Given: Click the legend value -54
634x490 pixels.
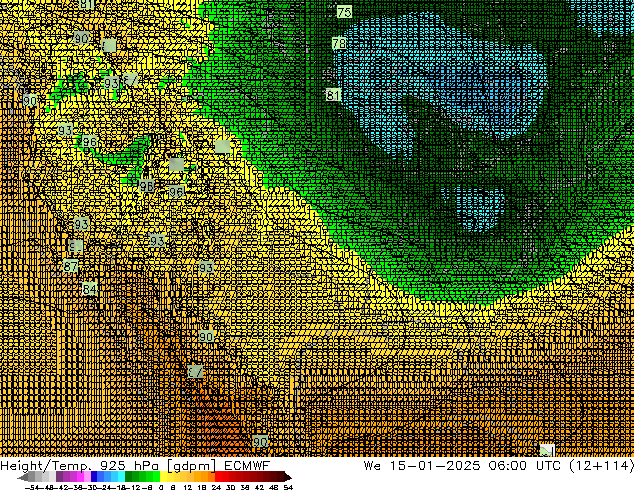Looking at the screenshot, I should (x=32, y=488).
